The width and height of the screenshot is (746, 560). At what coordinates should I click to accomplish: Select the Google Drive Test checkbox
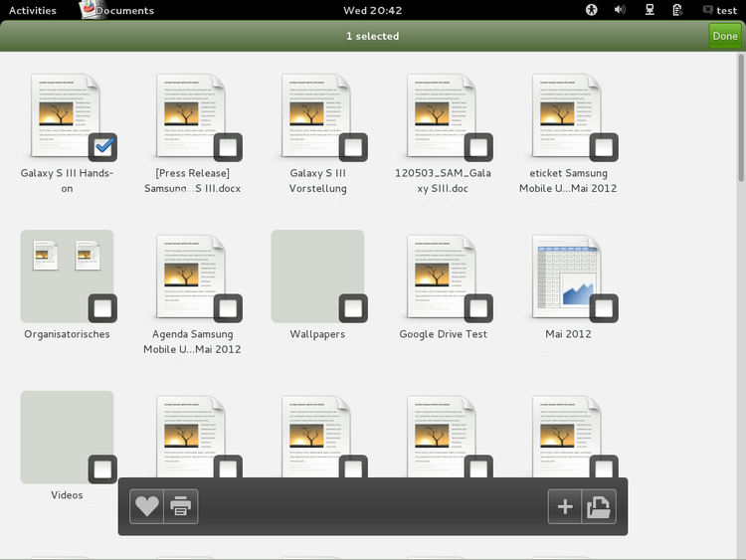[x=478, y=308]
